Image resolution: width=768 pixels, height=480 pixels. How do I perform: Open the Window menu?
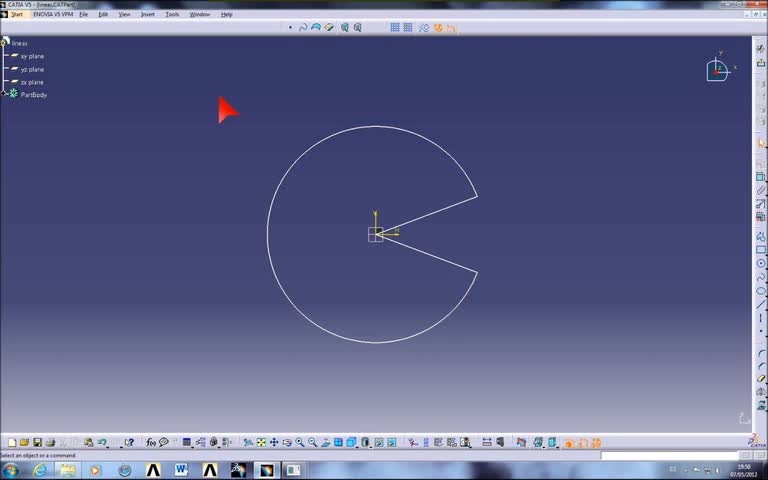click(x=199, y=14)
